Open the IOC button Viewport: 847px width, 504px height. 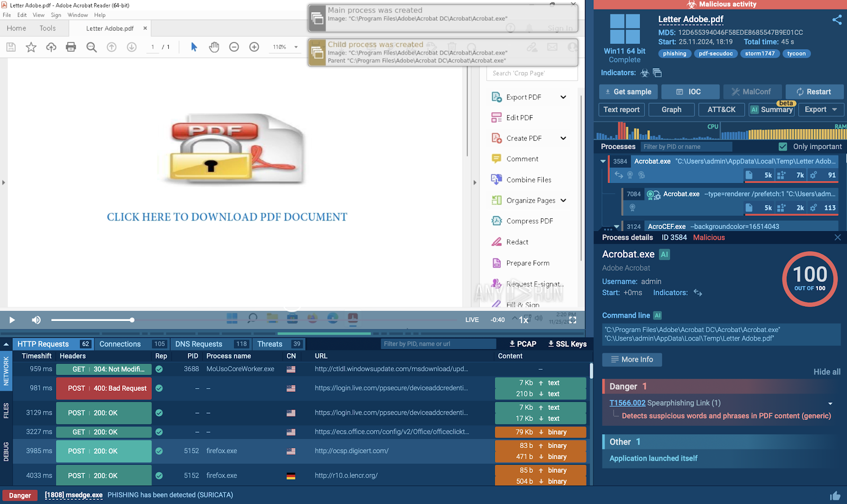pyautogui.click(x=690, y=91)
